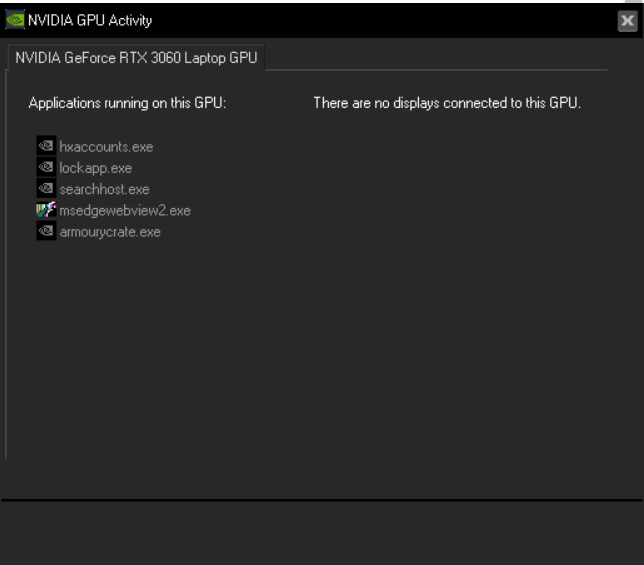Close the NVIDIA GPU Activity window

[627, 21]
